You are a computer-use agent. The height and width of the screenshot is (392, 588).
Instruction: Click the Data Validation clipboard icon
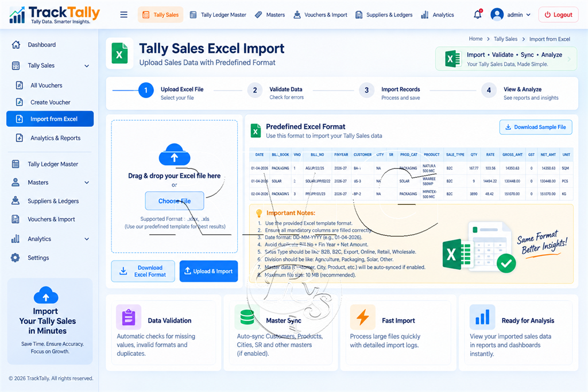pyautogui.click(x=129, y=317)
